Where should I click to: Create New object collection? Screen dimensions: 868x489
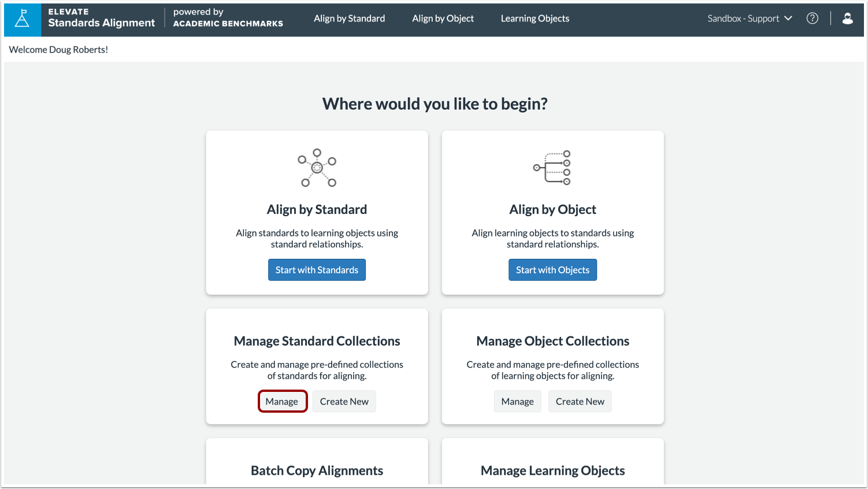pos(580,401)
